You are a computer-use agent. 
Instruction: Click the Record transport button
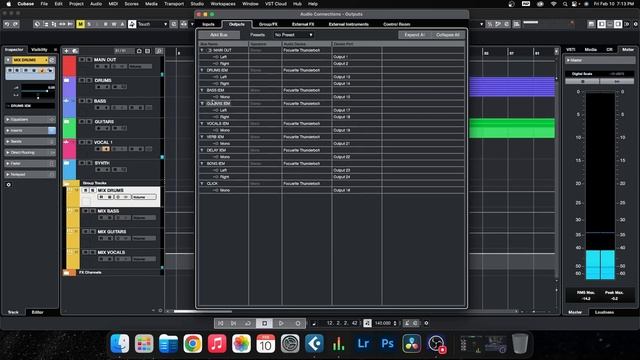298,323
